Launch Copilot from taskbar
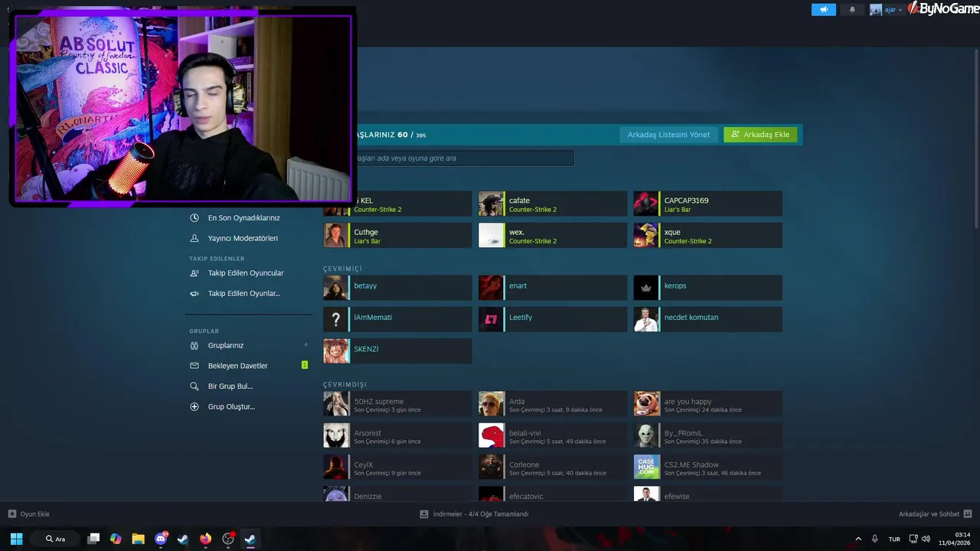Viewport: 980px width, 551px height. [116, 539]
